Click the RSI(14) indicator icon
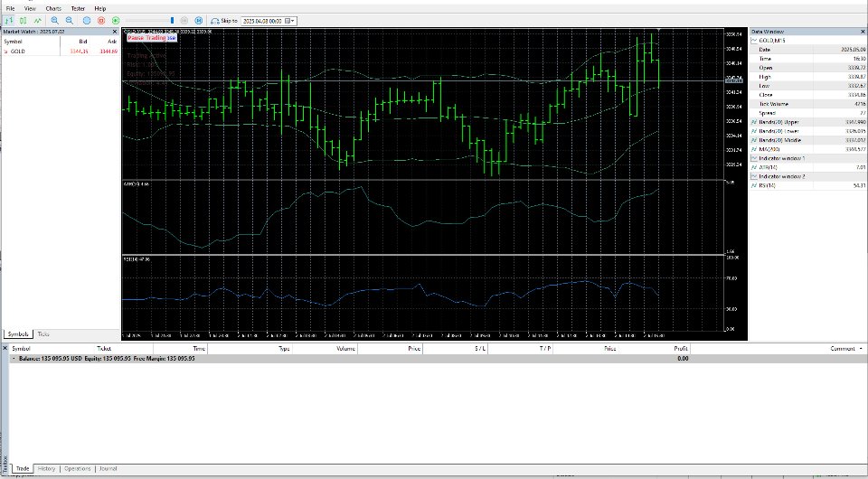This screenshot has width=868, height=479. point(753,185)
